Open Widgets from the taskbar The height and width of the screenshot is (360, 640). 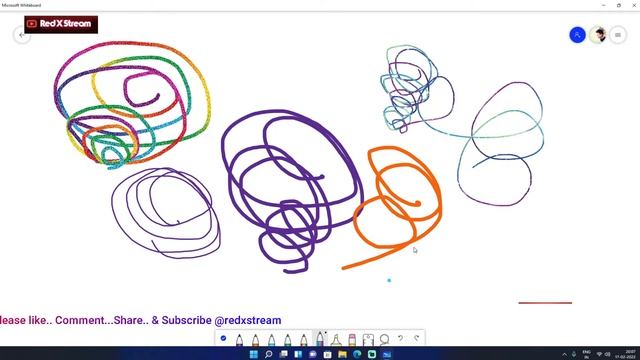pyautogui.click(x=298, y=354)
